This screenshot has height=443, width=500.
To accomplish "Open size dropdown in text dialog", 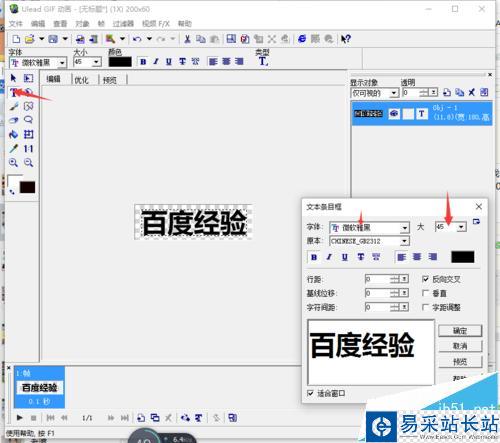I will (x=461, y=227).
